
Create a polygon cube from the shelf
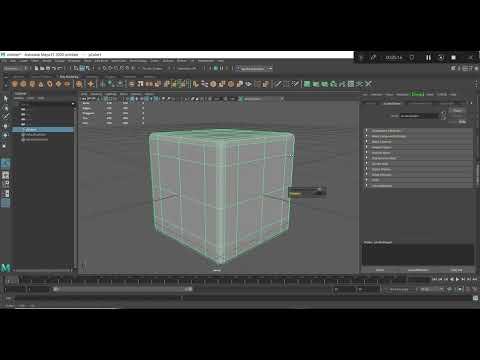point(23,84)
